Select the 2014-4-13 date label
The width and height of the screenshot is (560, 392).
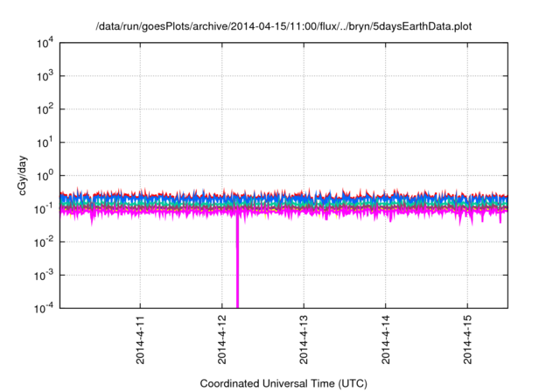(x=304, y=339)
